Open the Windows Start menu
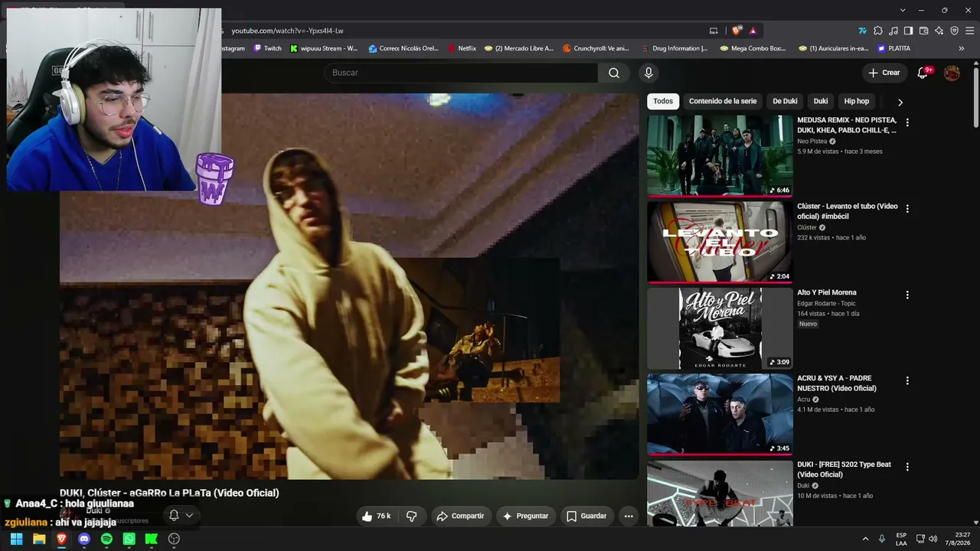980x551 pixels. (x=16, y=539)
